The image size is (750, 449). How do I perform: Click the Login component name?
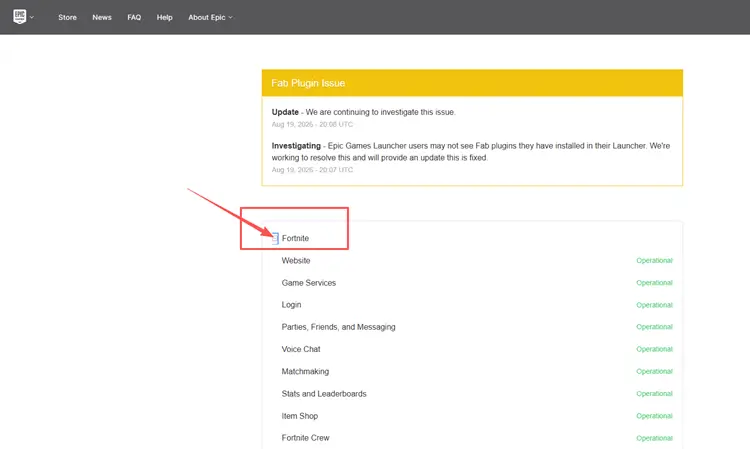(x=291, y=305)
